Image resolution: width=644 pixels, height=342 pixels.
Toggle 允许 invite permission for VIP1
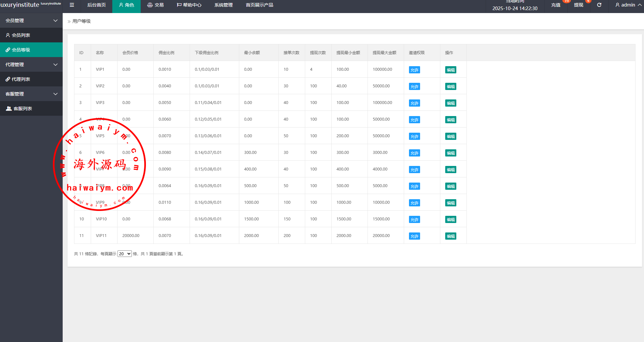point(414,70)
